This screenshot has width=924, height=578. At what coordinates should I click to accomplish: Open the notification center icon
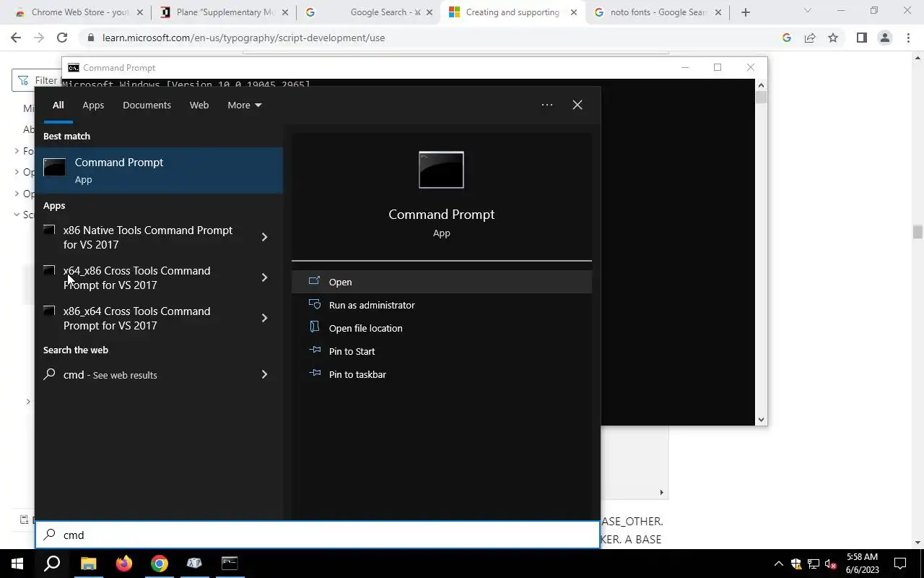coord(900,564)
